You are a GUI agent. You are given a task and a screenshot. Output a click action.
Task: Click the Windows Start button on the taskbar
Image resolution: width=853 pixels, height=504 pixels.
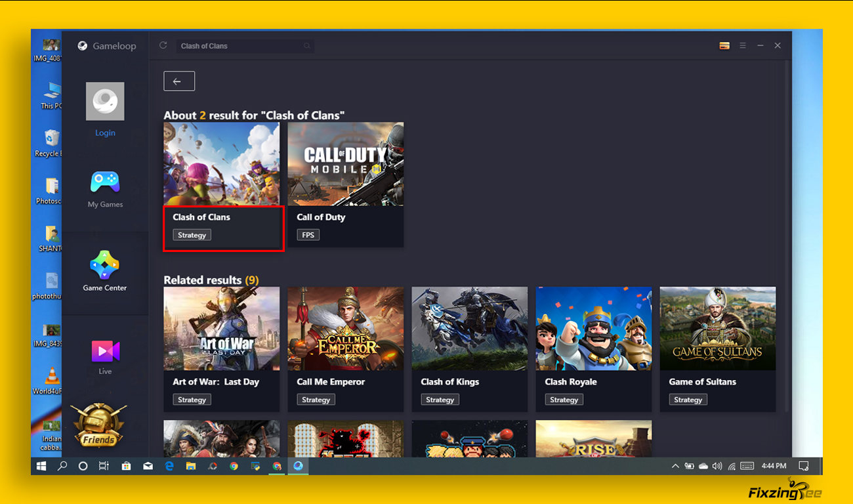41,466
